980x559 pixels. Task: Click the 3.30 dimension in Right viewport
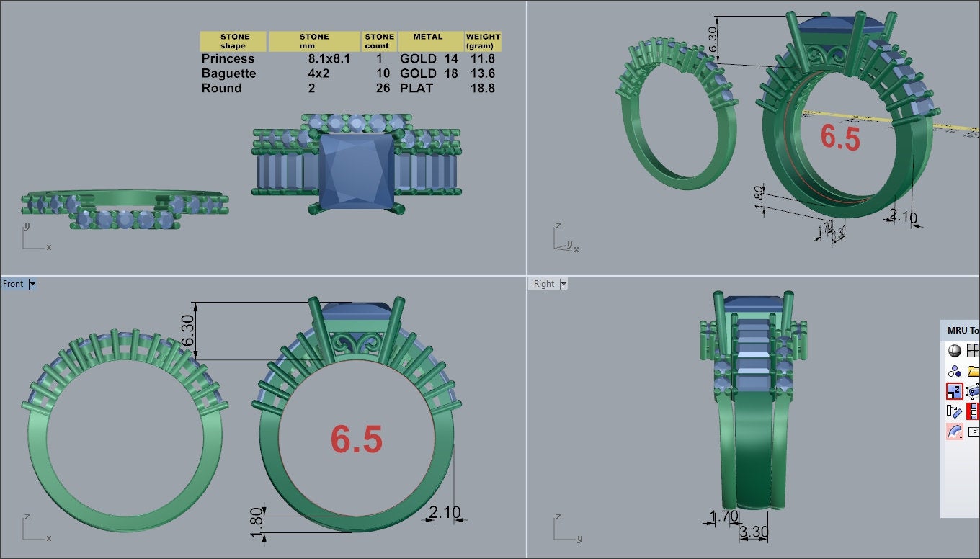(754, 533)
